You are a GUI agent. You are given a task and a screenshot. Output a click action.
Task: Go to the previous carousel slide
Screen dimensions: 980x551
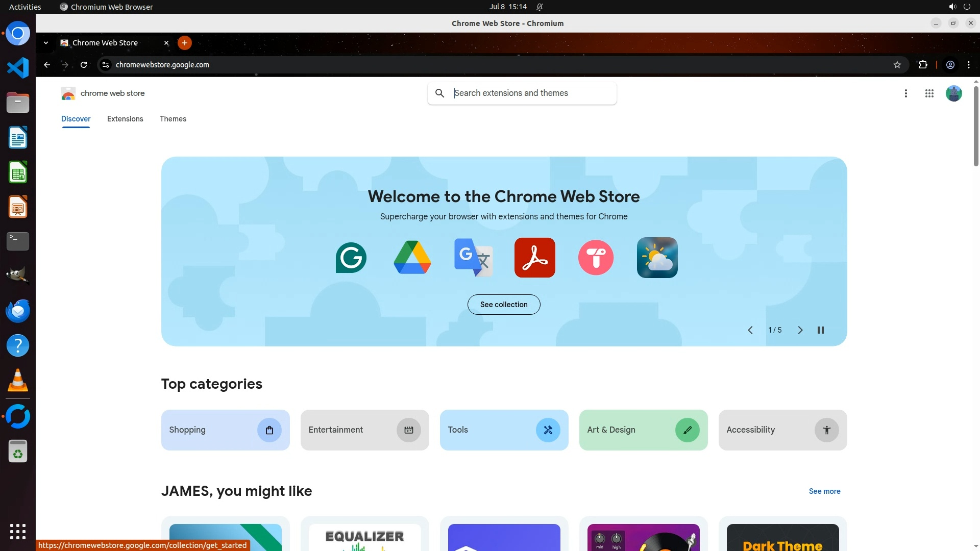point(750,330)
